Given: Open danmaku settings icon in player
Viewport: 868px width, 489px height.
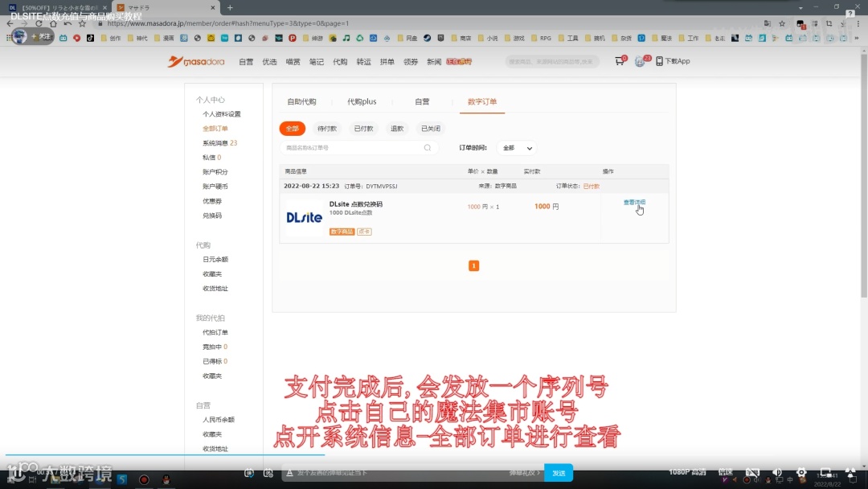Looking at the screenshot, I should (268, 473).
